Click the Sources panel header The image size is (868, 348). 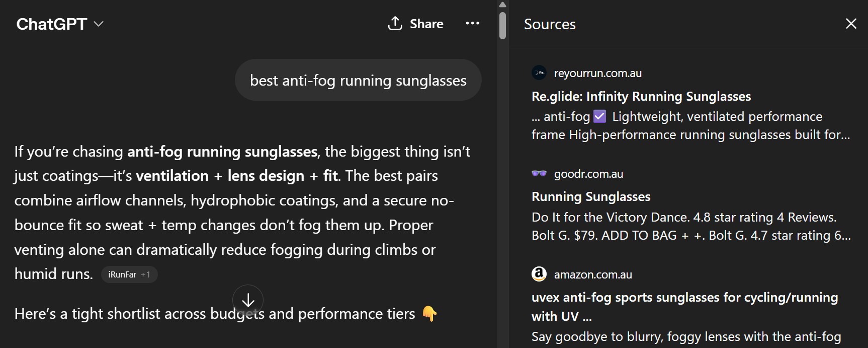tap(549, 24)
